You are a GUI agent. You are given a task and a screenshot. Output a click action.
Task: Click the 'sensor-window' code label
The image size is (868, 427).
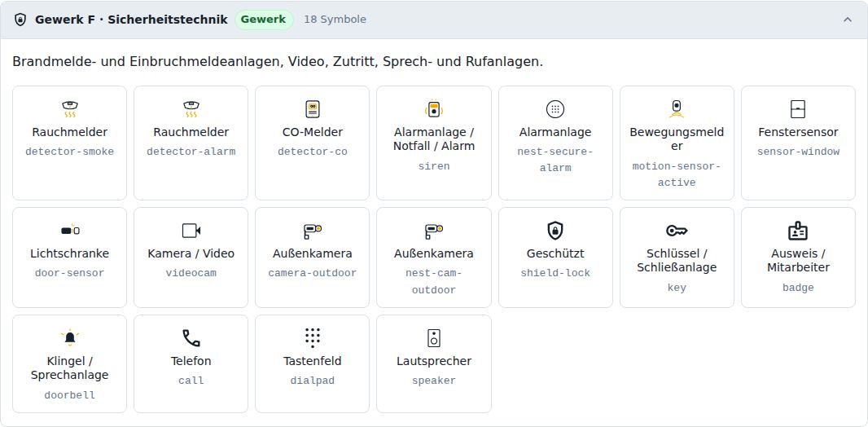coord(798,152)
